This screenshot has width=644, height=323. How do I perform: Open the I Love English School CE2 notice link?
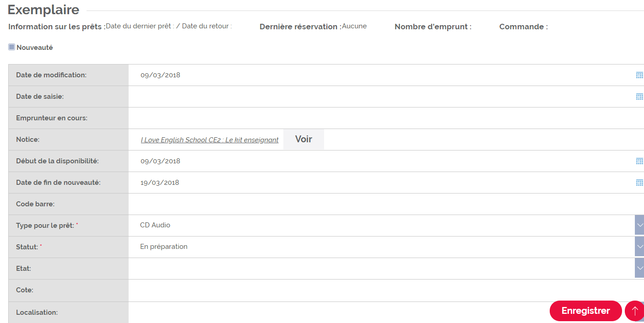[x=210, y=140]
